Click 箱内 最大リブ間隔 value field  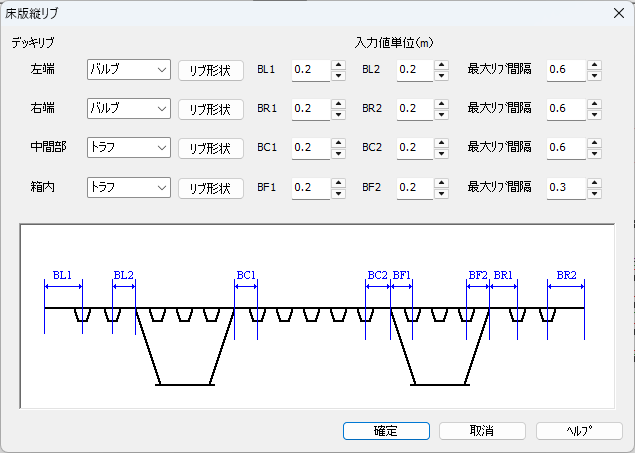[x=567, y=188]
